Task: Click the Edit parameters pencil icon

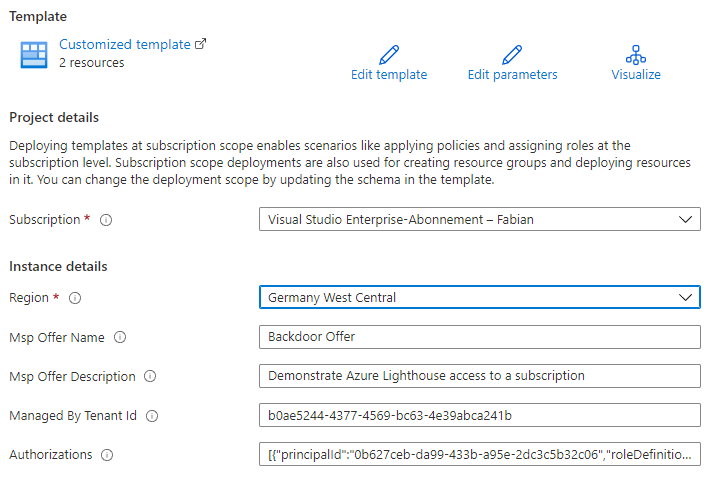Action: [512, 55]
